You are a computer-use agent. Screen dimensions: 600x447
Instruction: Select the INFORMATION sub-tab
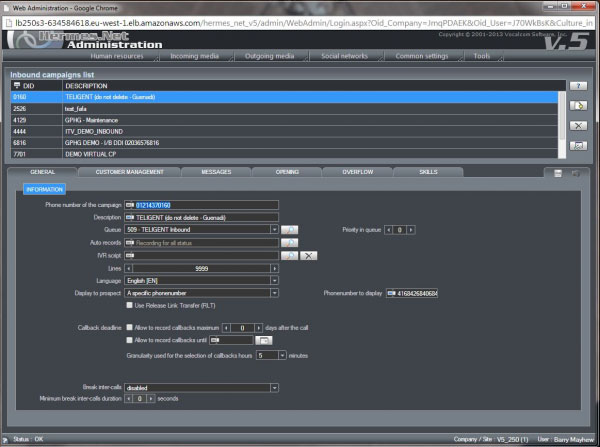44,189
